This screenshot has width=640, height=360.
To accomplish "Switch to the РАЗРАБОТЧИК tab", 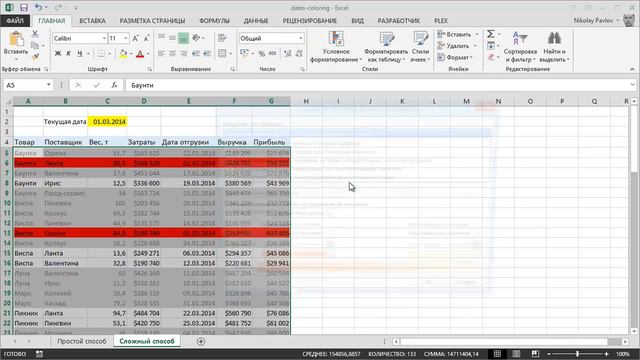I will point(399,21).
